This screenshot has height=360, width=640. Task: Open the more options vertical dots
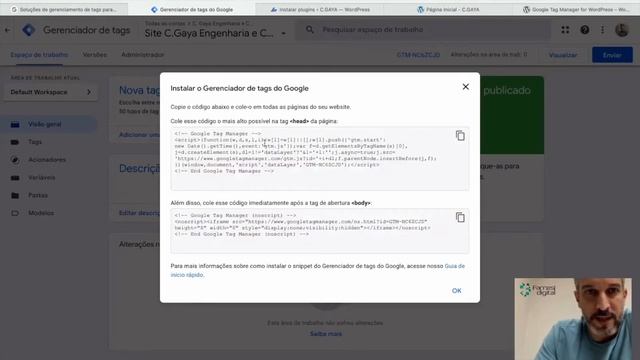(602, 30)
